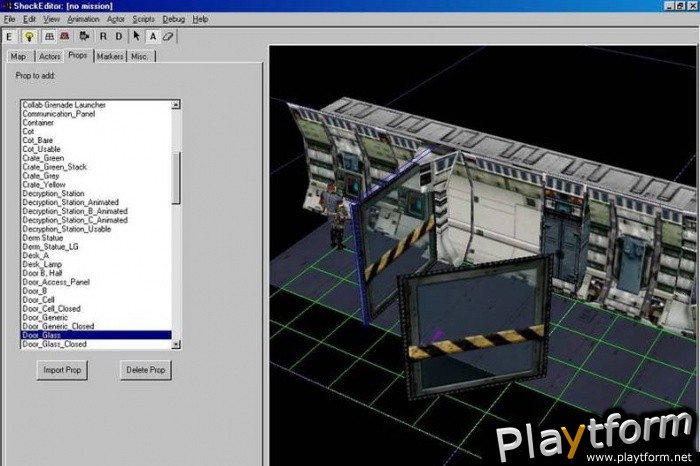Select Crate_Grey in prop list

[x=96, y=176]
